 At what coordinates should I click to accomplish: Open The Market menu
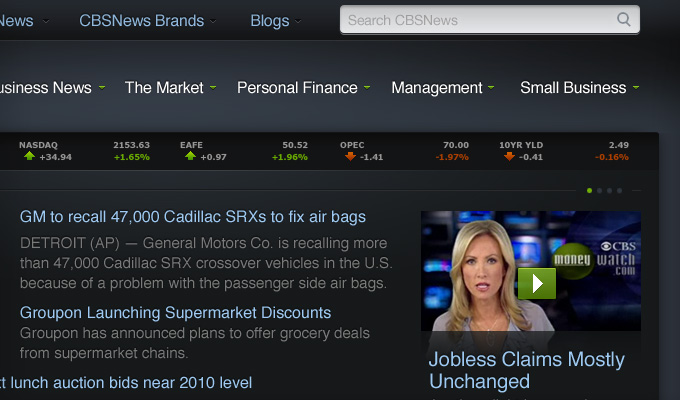[164, 87]
